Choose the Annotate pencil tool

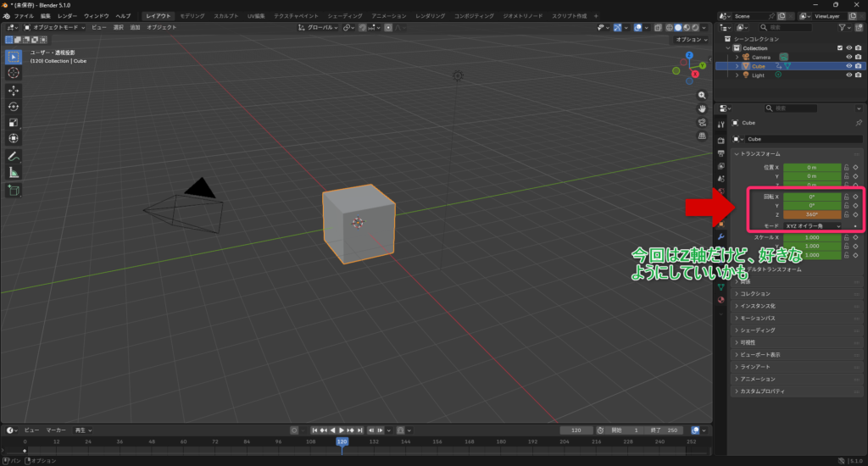(14, 156)
